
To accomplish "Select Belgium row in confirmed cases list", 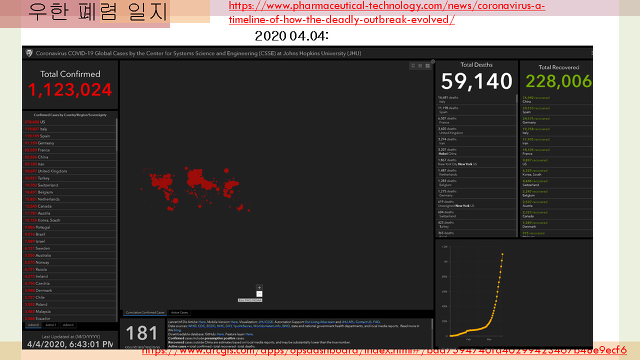I will [x=70, y=192].
